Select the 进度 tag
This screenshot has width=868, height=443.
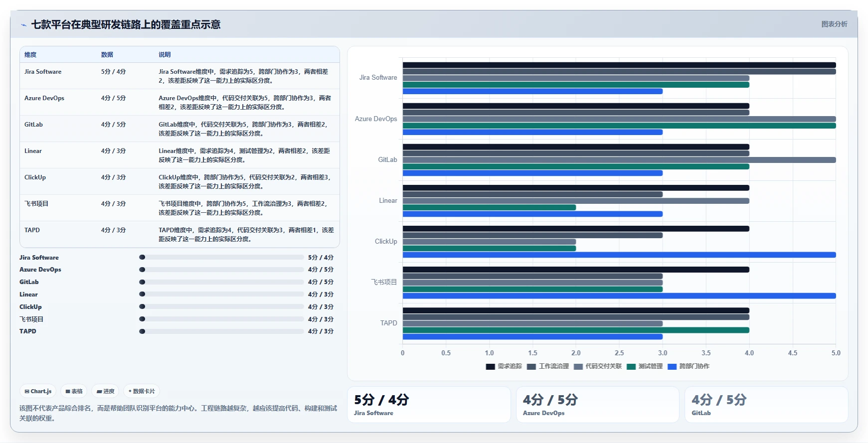point(106,391)
